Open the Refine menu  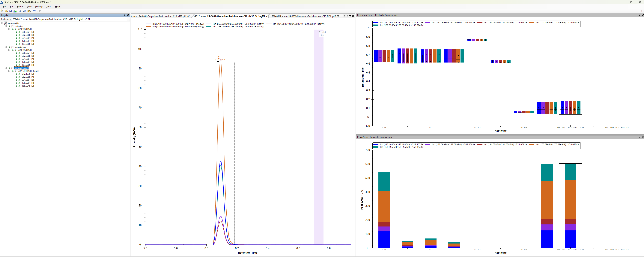20,7
